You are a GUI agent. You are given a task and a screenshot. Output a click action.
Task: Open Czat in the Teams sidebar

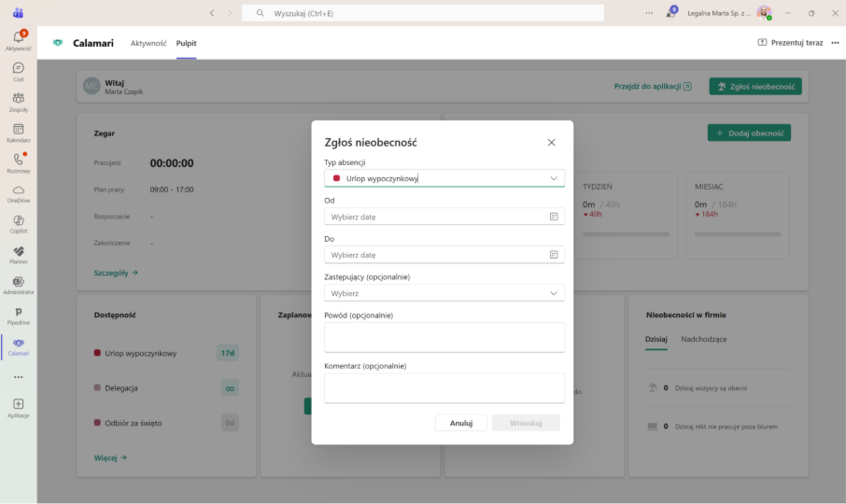[x=19, y=72]
